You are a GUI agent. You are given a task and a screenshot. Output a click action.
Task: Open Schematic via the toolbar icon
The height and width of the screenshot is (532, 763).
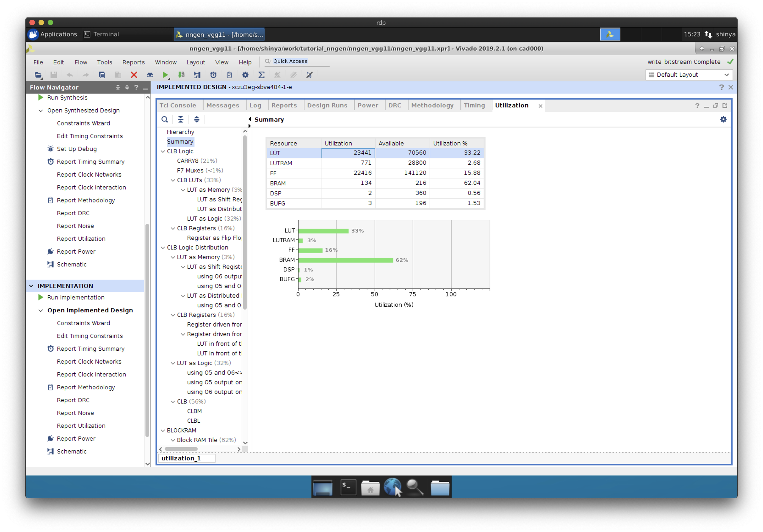[x=197, y=75]
